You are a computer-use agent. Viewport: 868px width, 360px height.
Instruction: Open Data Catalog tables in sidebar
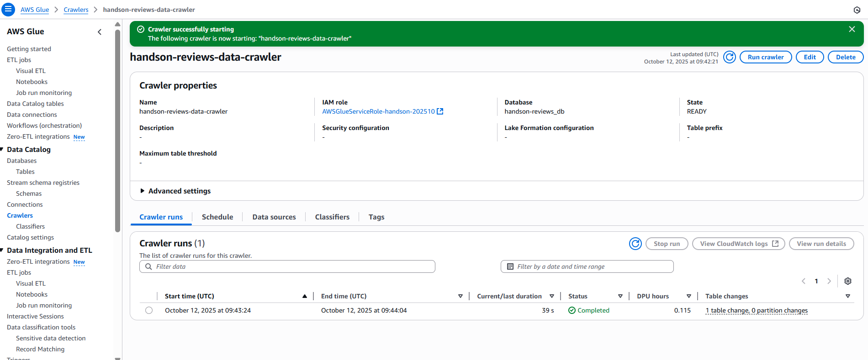point(35,104)
